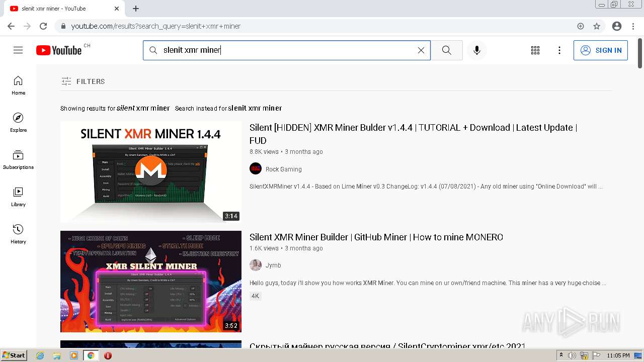Clear the search box with the X
This screenshot has width=644, height=362.
pos(421,50)
